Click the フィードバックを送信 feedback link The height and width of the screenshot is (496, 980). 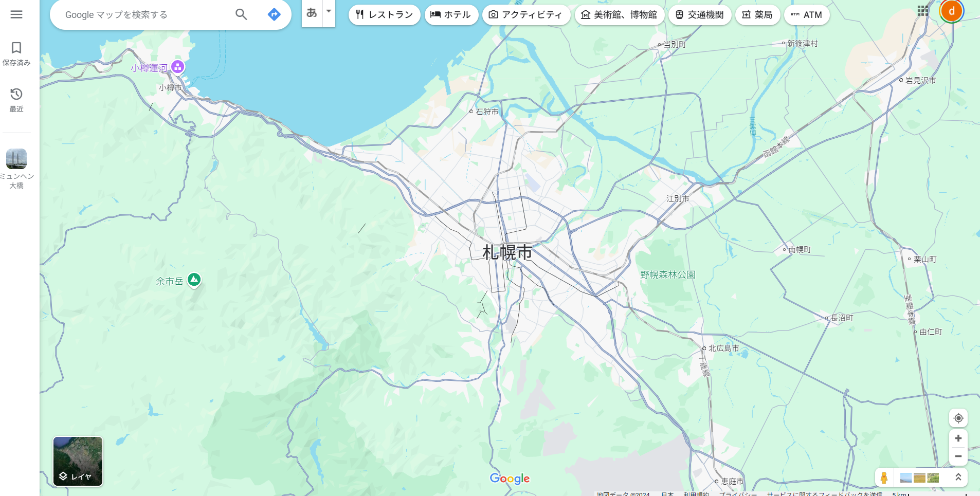[x=824, y=493]
